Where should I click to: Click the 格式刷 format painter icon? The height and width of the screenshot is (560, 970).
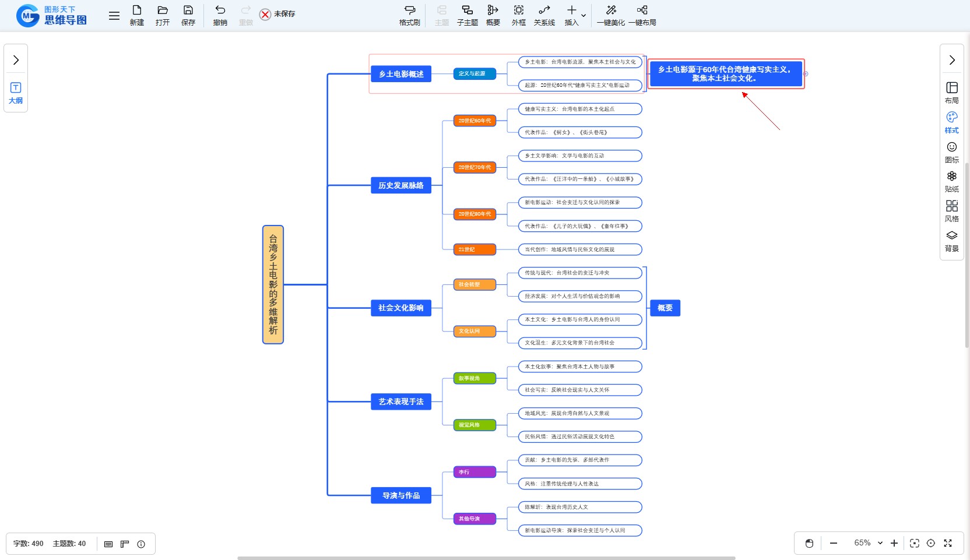(x=409, y=15)
